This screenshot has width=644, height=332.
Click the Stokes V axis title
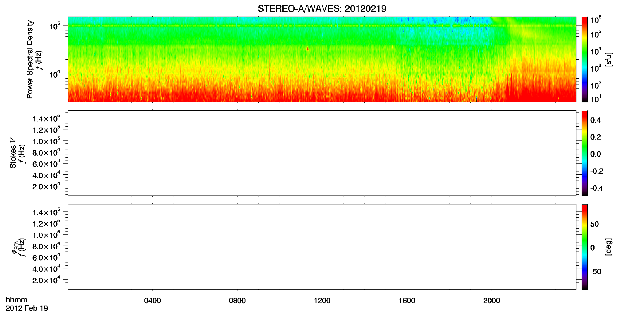click(13, 153)
